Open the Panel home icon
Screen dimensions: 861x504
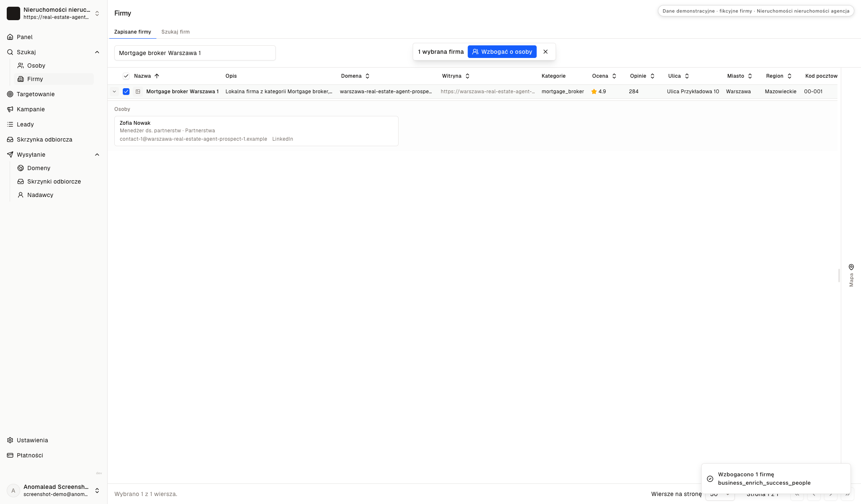click(10, 37)
